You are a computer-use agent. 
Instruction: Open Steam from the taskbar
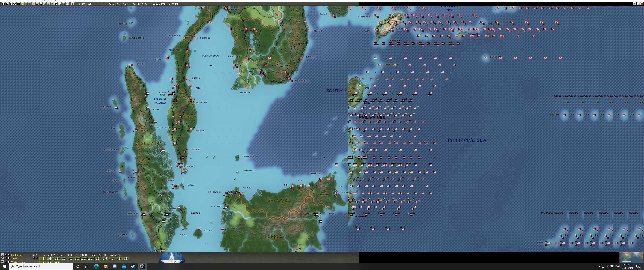coord(133,266)
